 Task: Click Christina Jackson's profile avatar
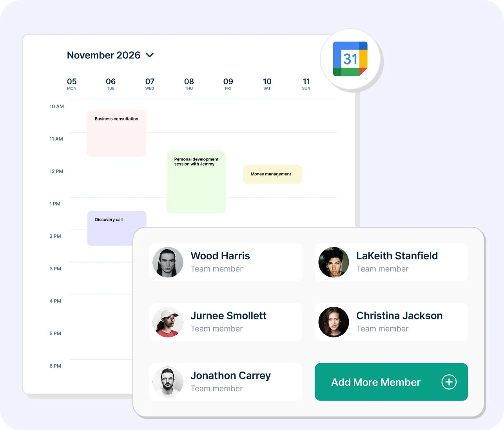[x=334, y=322]
